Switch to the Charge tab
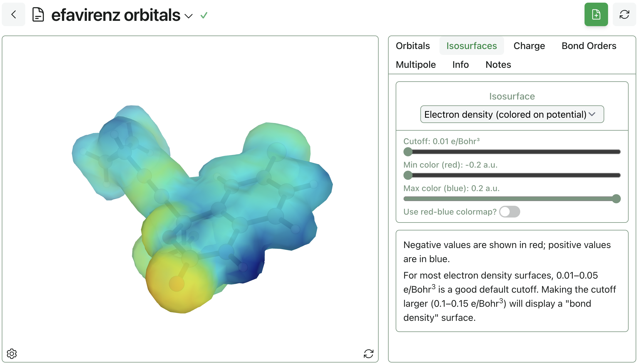The height and width of the screenshot is (364, 638). (x=529, y=45)
